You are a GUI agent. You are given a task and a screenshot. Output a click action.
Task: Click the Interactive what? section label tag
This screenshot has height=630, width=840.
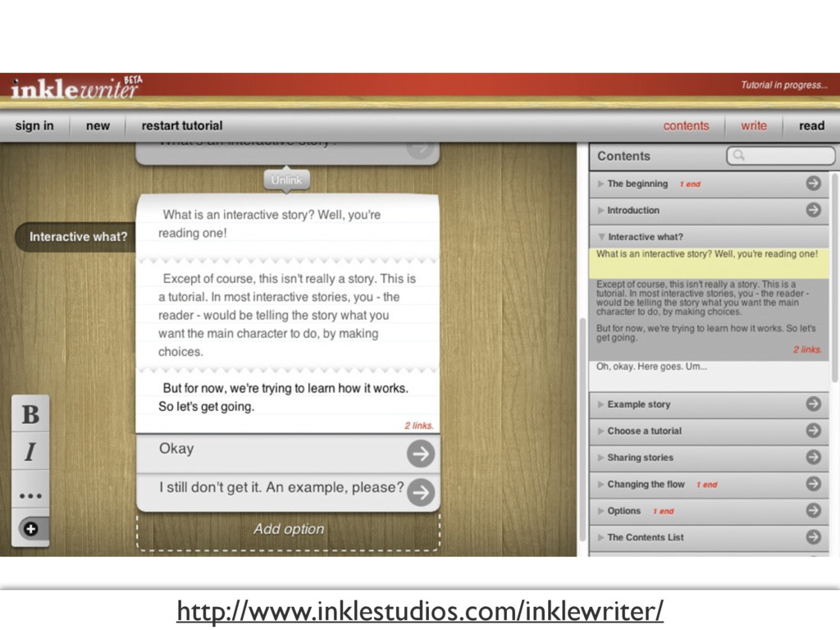[x=76, y=237]
